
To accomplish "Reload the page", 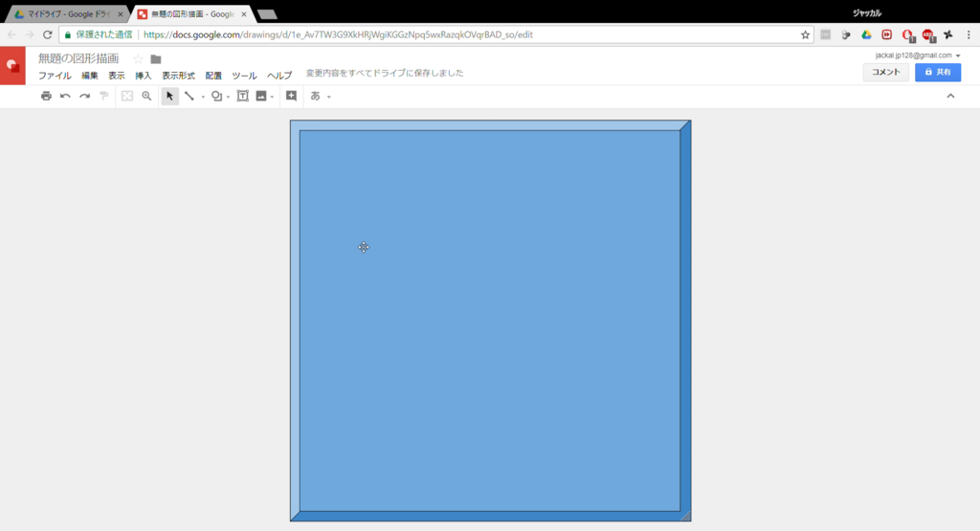I will 48,35.
